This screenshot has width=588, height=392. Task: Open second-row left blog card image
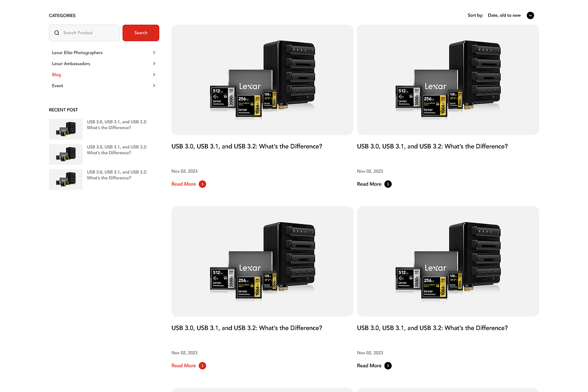[262, 261]
